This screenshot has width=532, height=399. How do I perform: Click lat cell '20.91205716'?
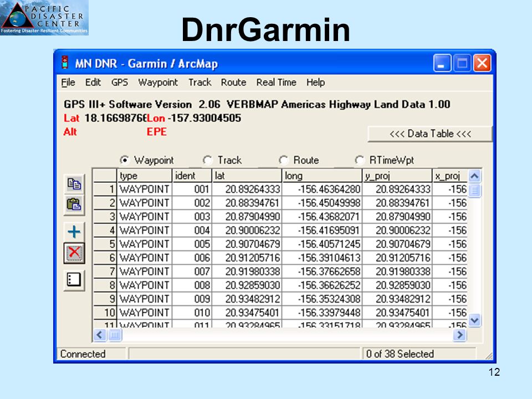coord(247,258)
